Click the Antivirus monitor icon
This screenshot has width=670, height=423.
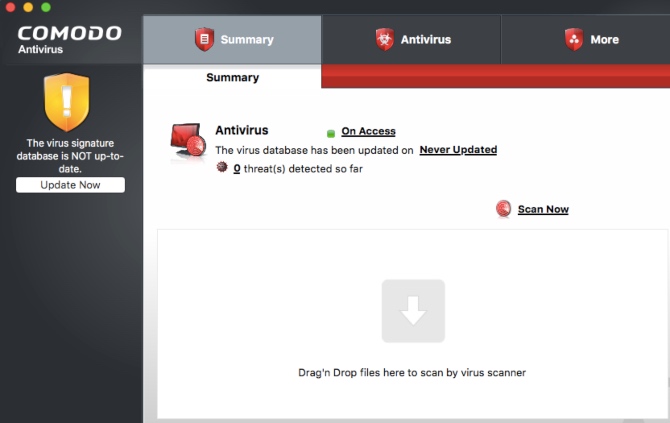188,141
